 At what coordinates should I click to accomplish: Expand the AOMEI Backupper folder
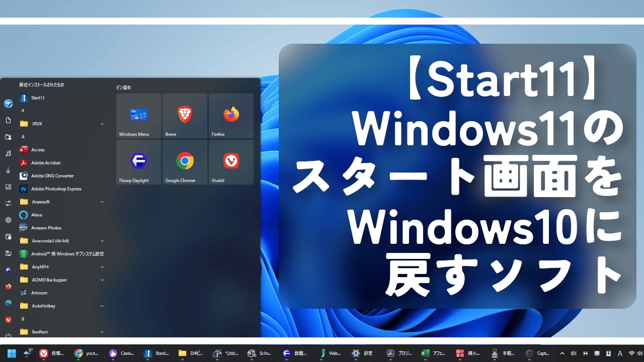[x=61, y=280]
